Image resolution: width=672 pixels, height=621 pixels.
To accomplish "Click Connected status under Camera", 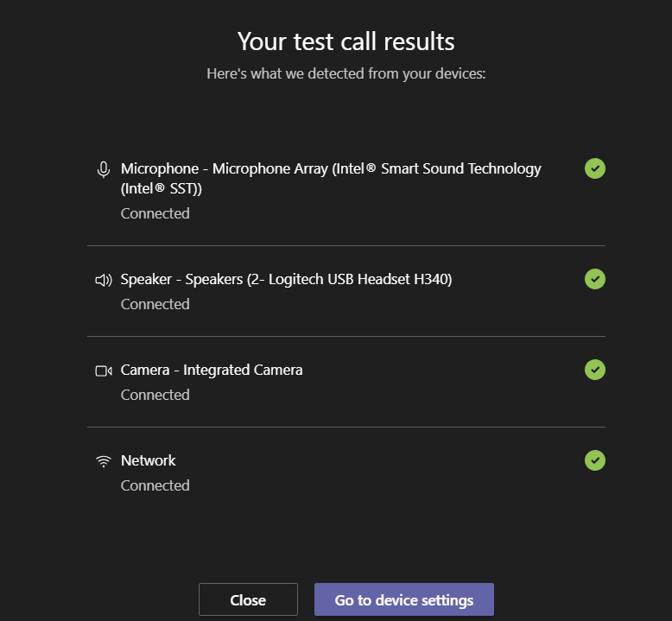I will [155, 395].
